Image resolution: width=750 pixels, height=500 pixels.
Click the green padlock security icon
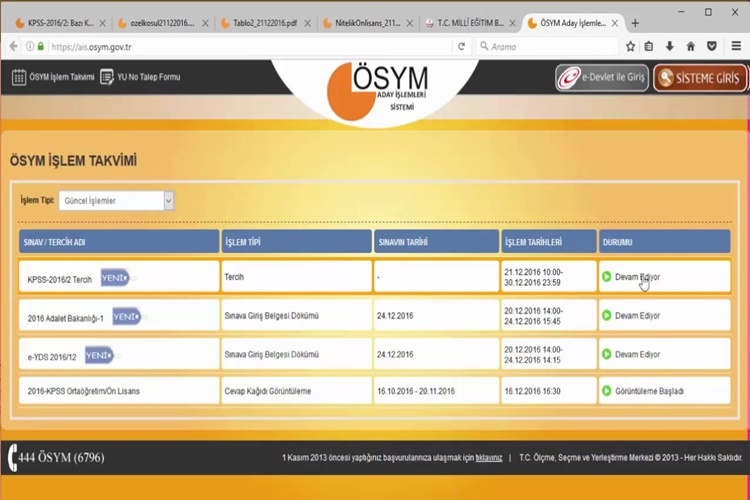[x=41, y=46]
